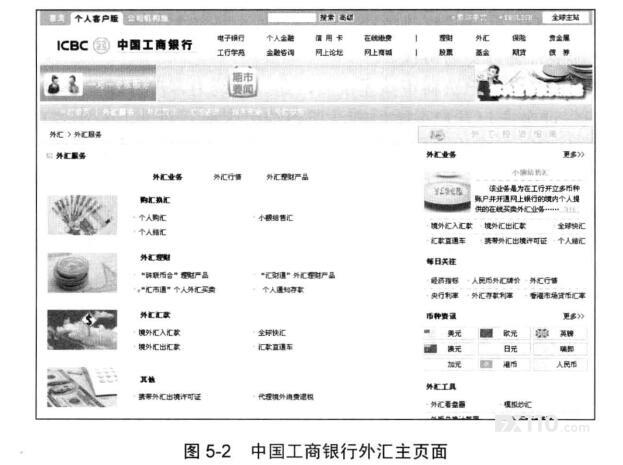Open the "汇市通" 个人外汇买卖 link
The width and height of the screenshot is (623, 465).
pyautogui.click(x=178, y=290)
